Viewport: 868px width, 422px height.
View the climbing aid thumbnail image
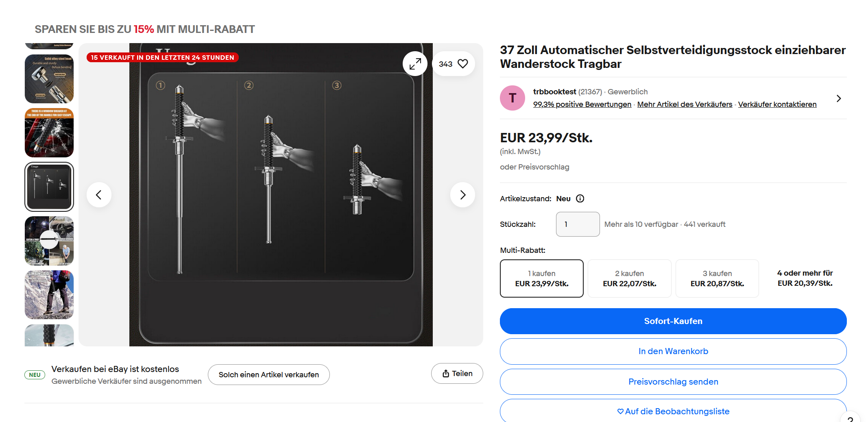(x=49, y=295)
